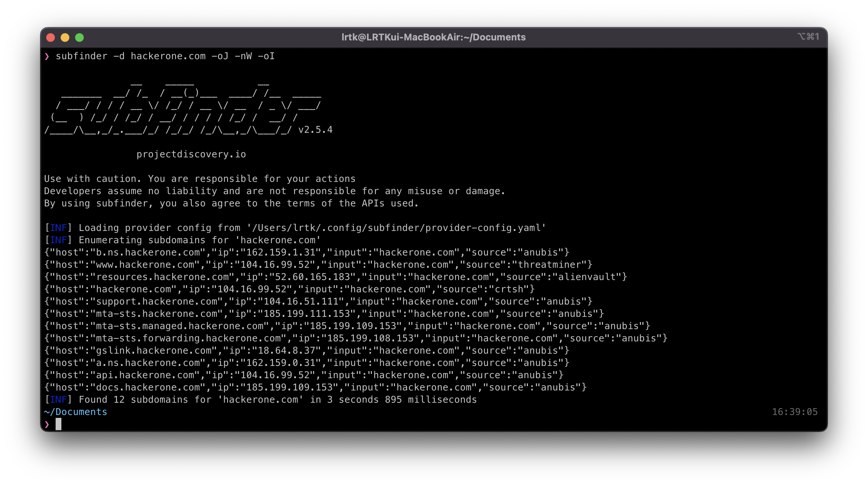Click the crtsh source result line
Viewport: 868px width, 485px height.
tap(289, 289)
